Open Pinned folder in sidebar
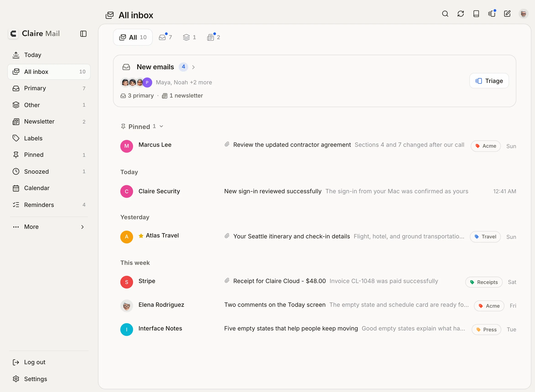Viewport: 535px width, 392px height. click(x=49, y=155)
